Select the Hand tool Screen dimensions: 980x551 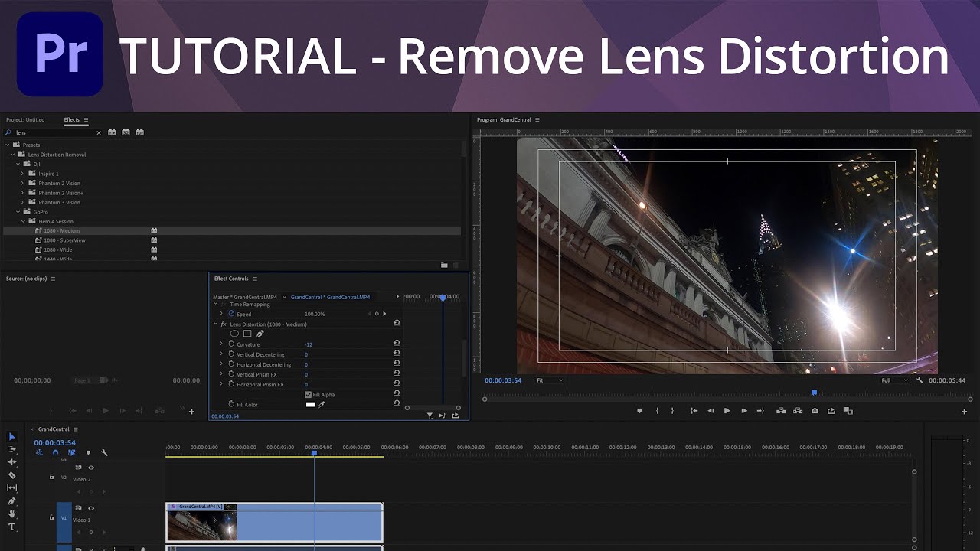coord(11,514)
